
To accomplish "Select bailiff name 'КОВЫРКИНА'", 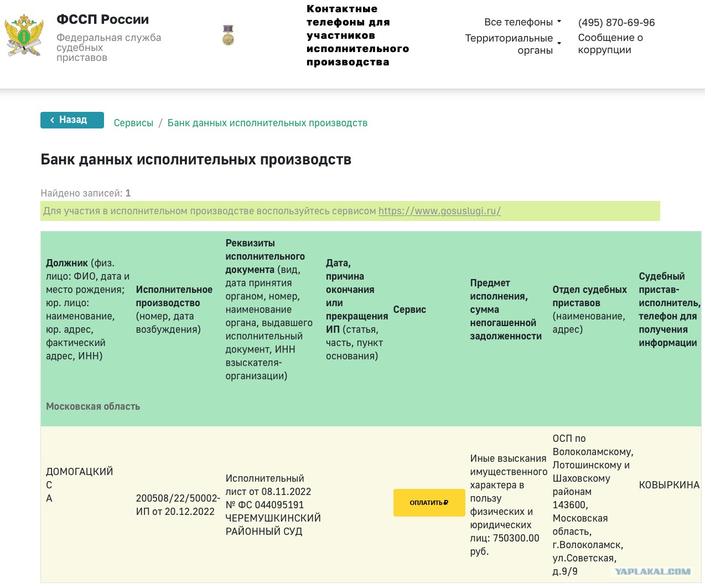I will click(x=669, y=485).
